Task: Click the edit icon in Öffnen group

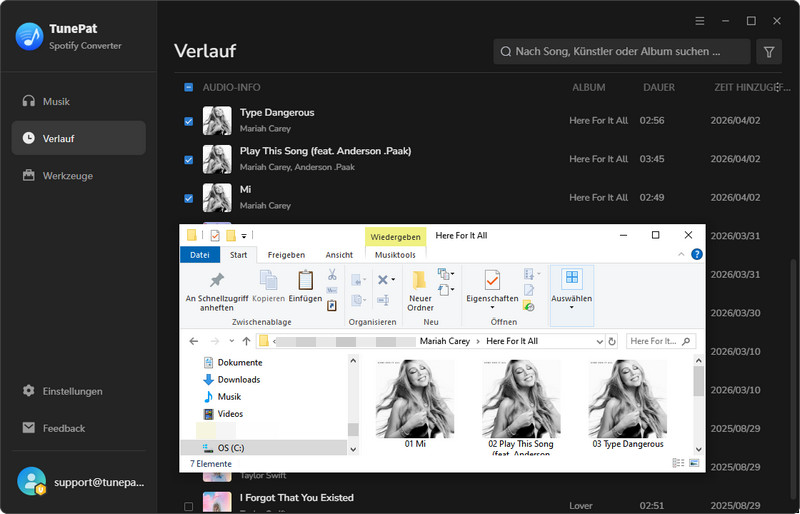Action: [x=529, y=290]
